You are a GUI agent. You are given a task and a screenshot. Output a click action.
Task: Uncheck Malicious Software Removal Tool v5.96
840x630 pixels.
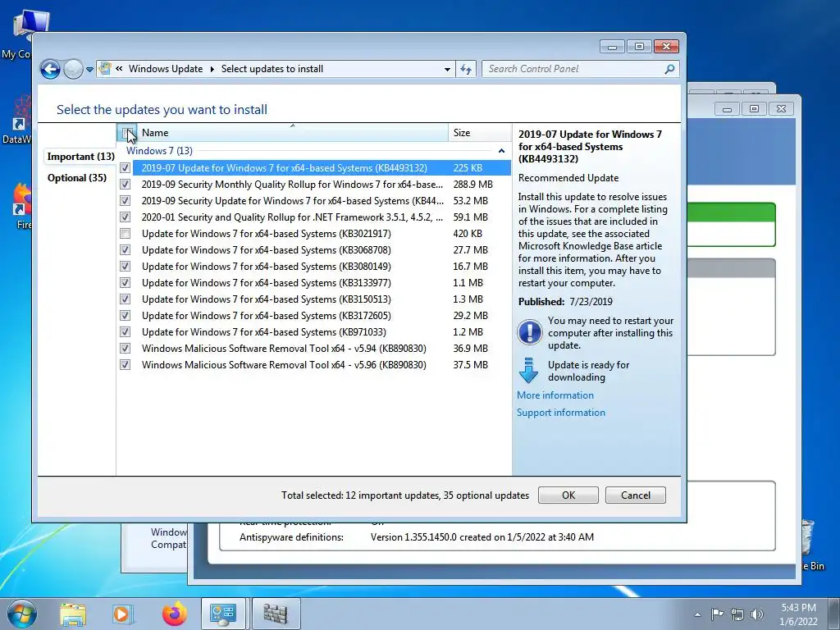125,365
